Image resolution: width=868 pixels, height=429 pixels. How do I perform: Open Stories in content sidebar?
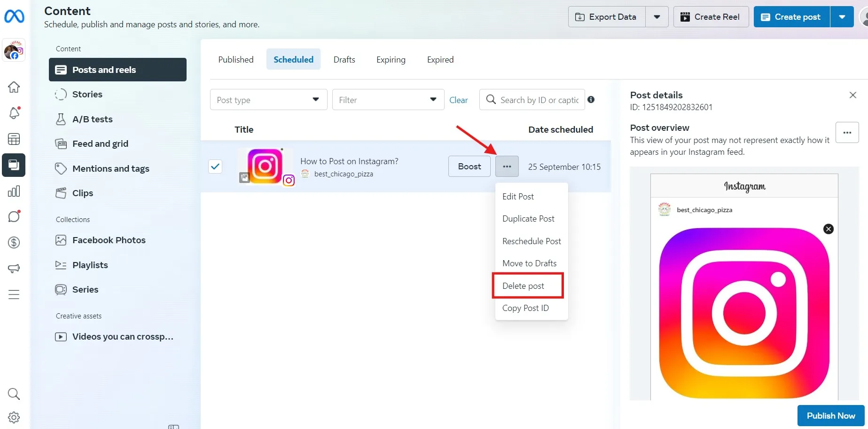pos(117,94)
